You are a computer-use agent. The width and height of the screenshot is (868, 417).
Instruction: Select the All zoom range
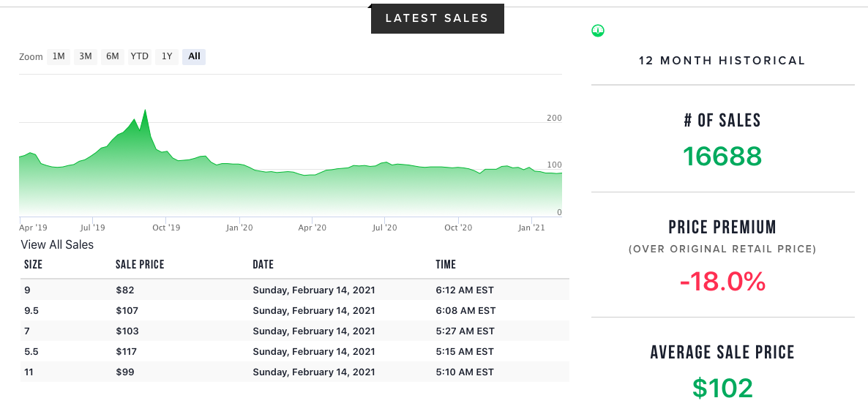[194, 56]
